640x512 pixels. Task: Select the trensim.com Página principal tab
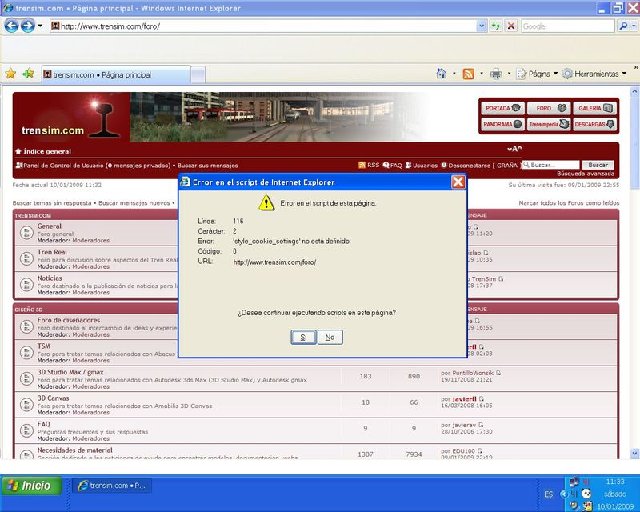[x=100, y=74]
